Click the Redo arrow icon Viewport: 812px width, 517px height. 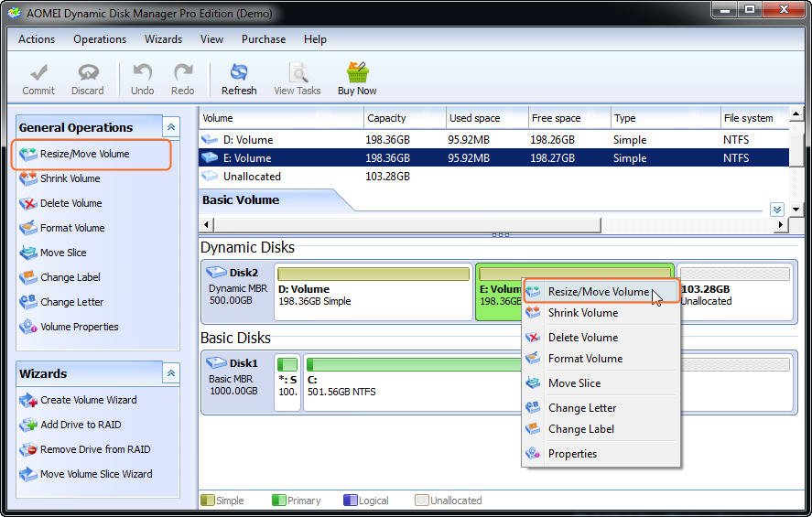point(183,72)
